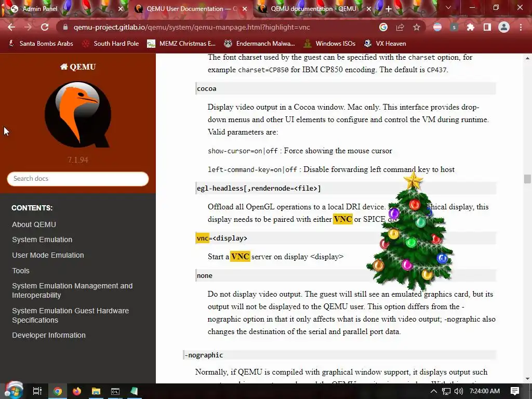
Task: Select the QEMU User Documentation tab
Action: click(191, 9)
